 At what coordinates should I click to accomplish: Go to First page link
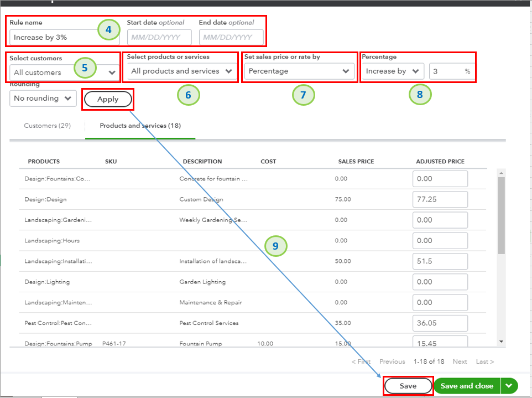coord(361,361)
